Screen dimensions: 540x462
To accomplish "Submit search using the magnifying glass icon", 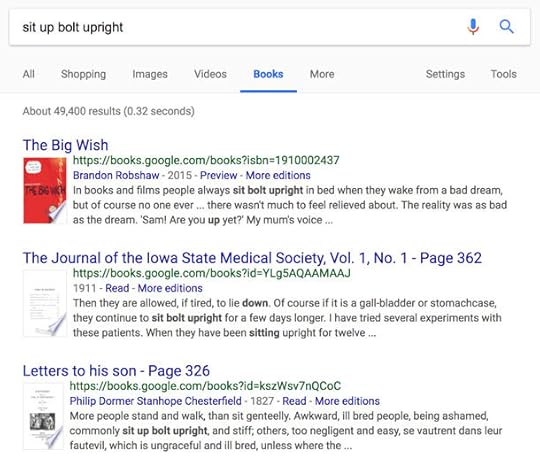I will (x=506, y=27).
